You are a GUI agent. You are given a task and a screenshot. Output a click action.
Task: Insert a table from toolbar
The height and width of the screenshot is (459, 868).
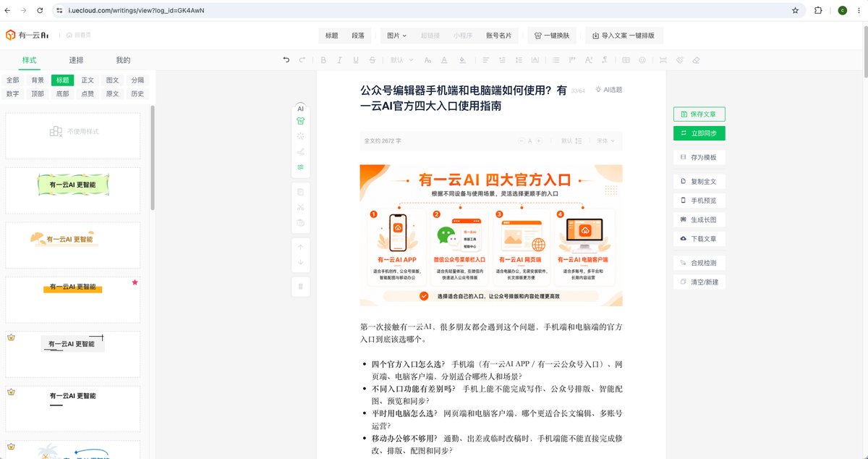[626, 60]
